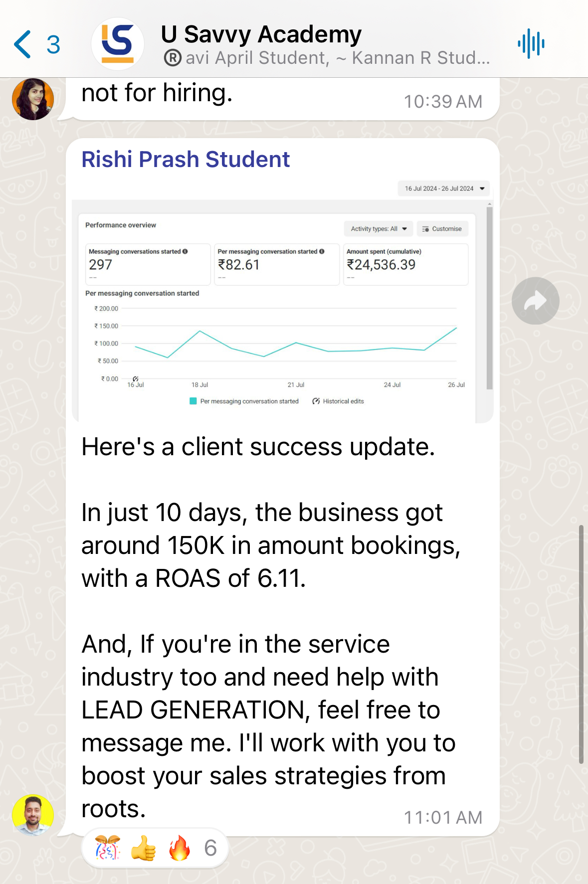Tap the forward arrow beside the image
588x884 pixels.
(535, 301)
